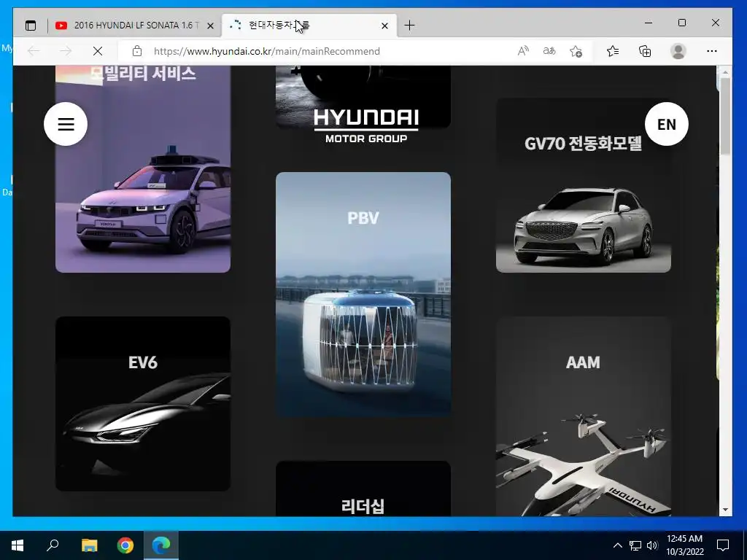Open File Explorer from taskbar
Viewport: 747px width, 560px height.
89,545
